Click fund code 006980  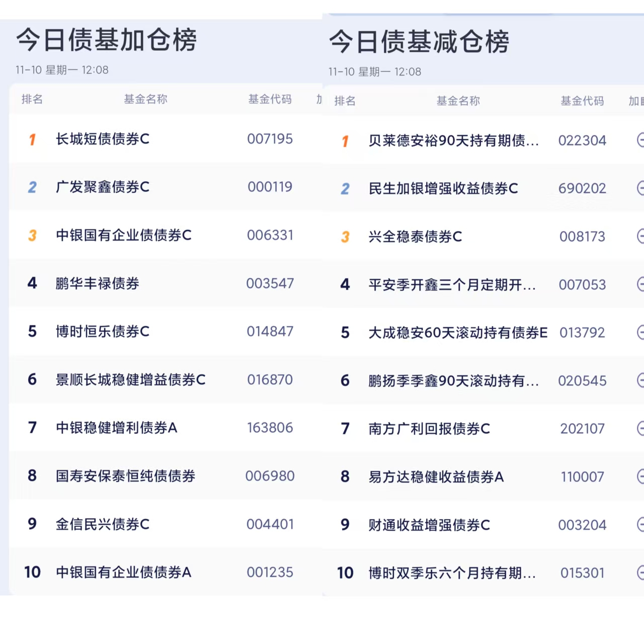point(270,476)
